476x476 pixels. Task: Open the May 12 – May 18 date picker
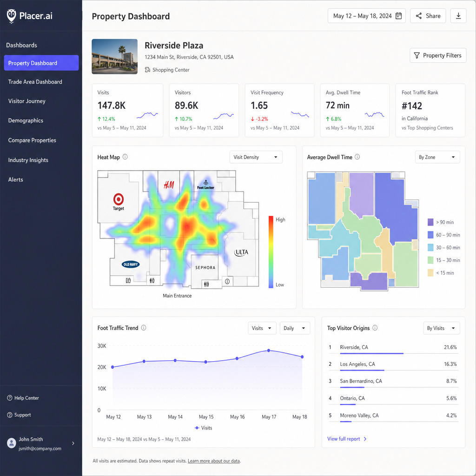(x=367, y=16)
